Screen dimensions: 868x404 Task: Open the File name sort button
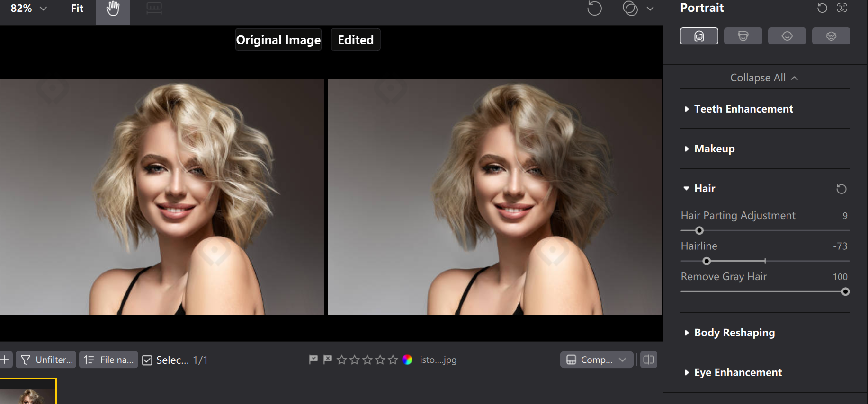point(108,360)
